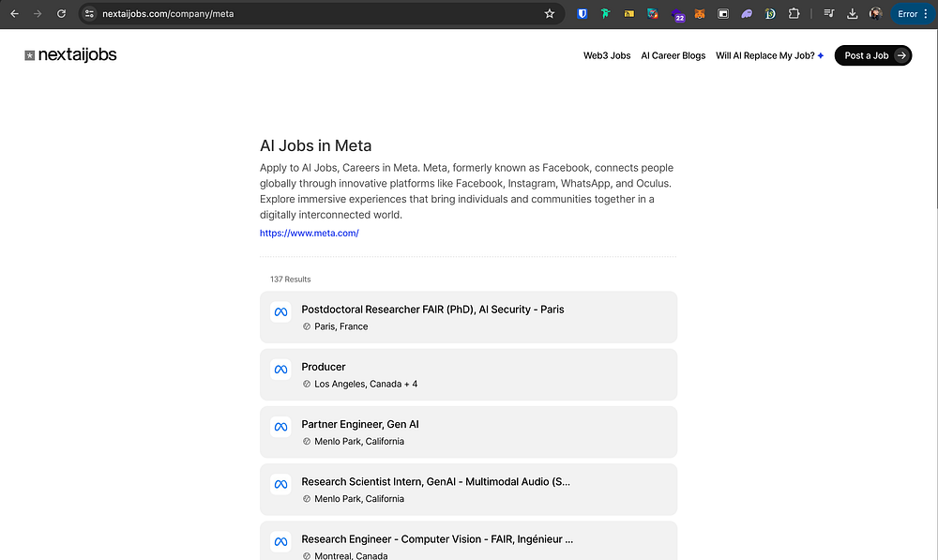Viewport: 938px width, 560px height.
Task: Open the MetaMask fox extension
Action: coord(700,14)
